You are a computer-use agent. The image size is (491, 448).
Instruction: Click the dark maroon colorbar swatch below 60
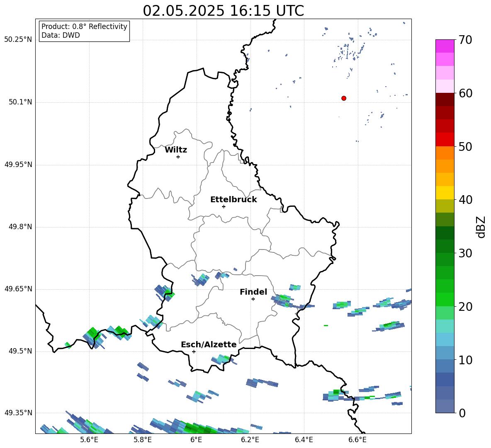coord(445,99)
